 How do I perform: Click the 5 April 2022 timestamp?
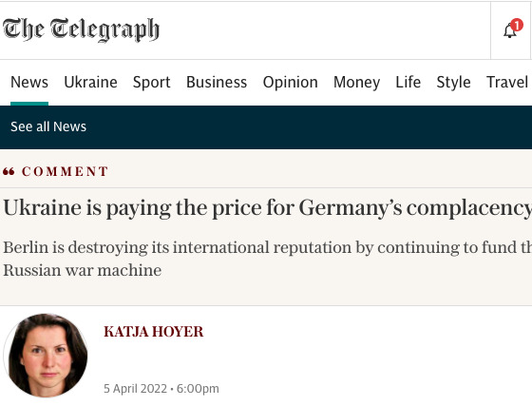[161, 389]
